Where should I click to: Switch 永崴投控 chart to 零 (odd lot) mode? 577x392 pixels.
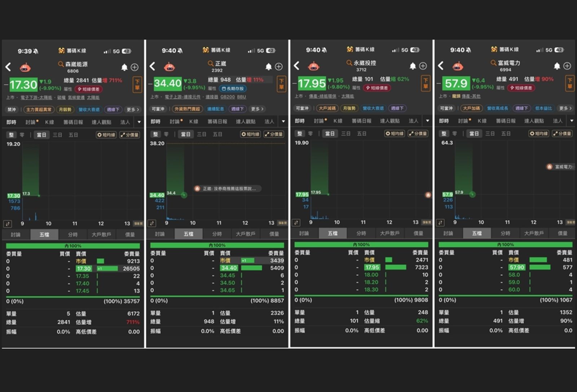coord(310,134)
